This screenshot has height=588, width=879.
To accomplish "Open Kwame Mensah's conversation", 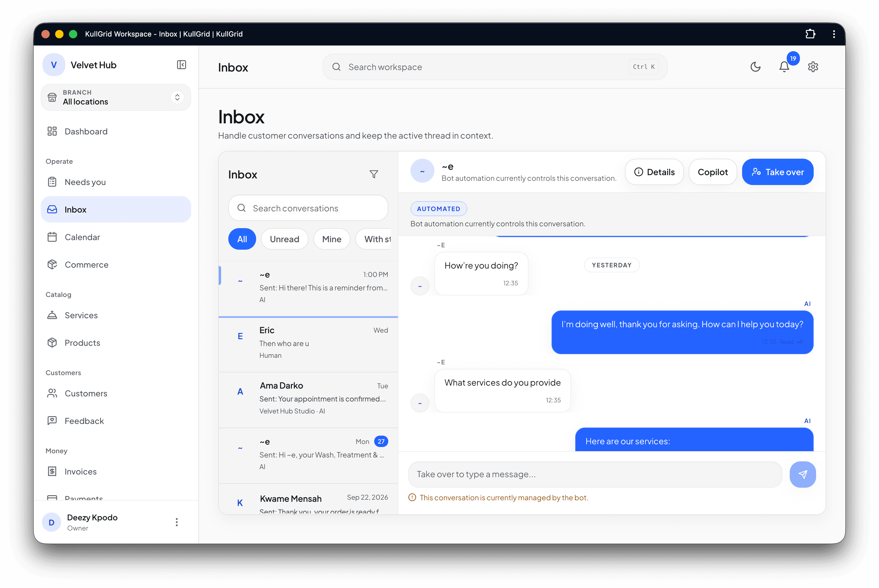I will [308, 499].
